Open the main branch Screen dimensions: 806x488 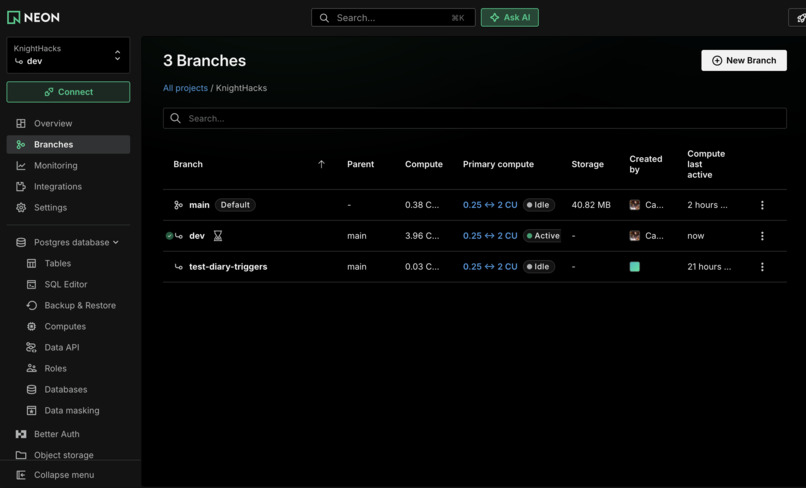pos(199,205)
